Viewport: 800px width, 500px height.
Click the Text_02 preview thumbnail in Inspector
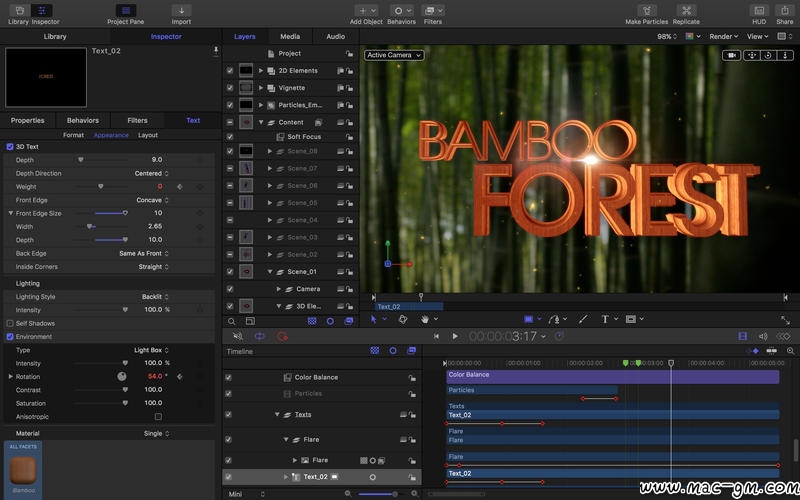[x=46, y=77]
